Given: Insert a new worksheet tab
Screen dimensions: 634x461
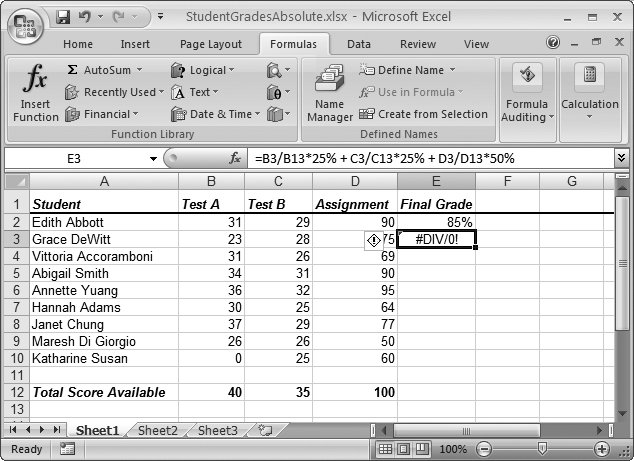Looking at the screenshot, I should point(265,430).
